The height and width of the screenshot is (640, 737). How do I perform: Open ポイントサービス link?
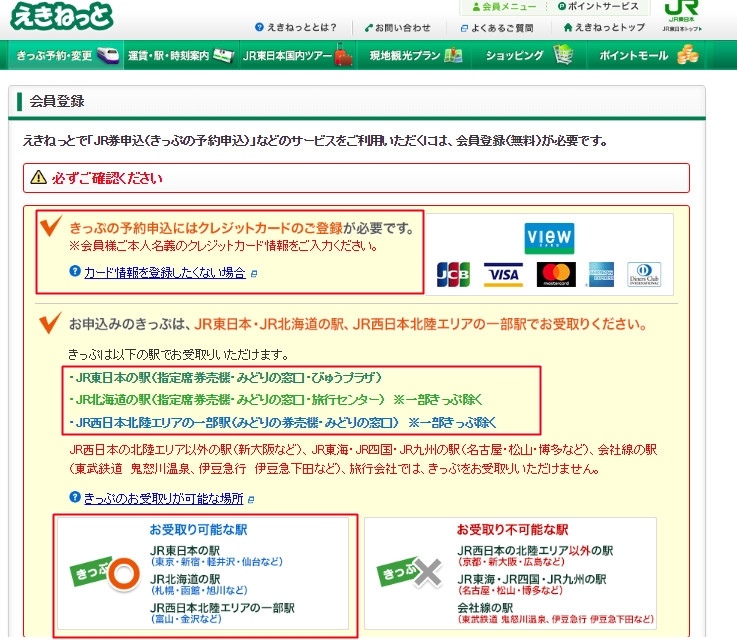[x=598, y=6]
